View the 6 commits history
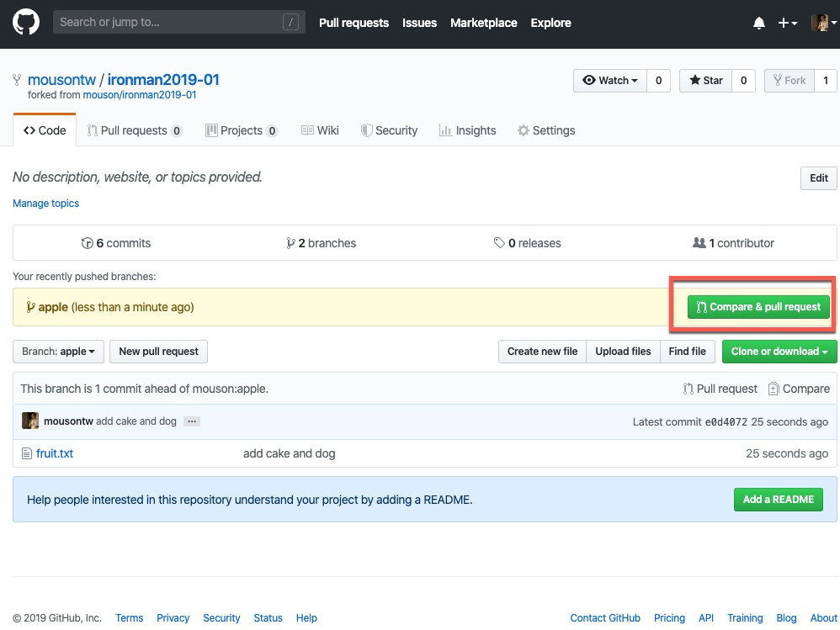840x630 pixels. [115, 243]
